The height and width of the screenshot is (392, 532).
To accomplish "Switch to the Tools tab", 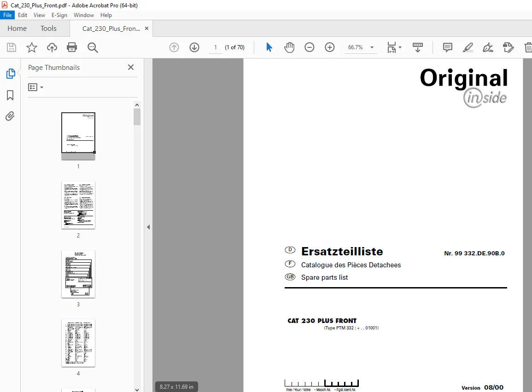I will [x=48, y=29].
